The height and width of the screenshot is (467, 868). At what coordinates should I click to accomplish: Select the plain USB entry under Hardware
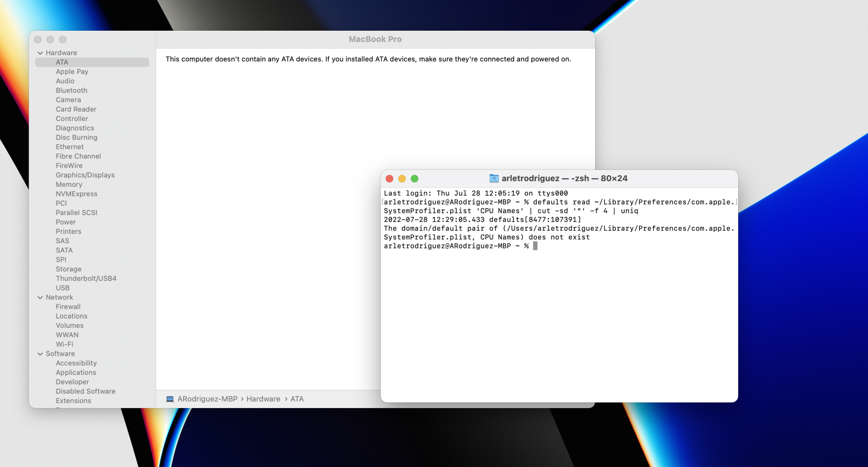(62, 288)
